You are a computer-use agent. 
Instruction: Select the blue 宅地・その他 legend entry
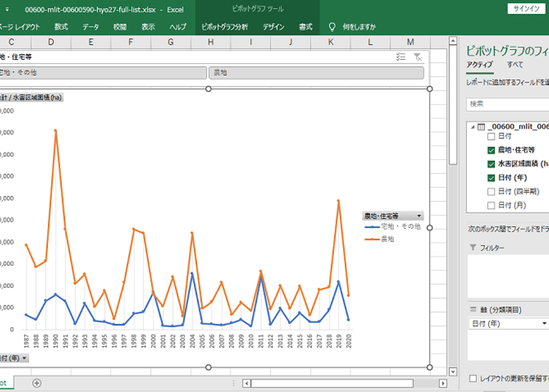coord(393,226)
